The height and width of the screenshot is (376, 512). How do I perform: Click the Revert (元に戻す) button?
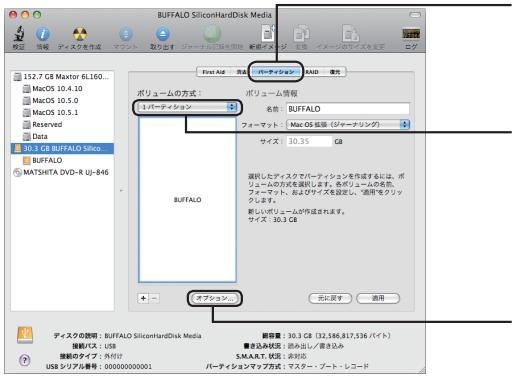330,298
